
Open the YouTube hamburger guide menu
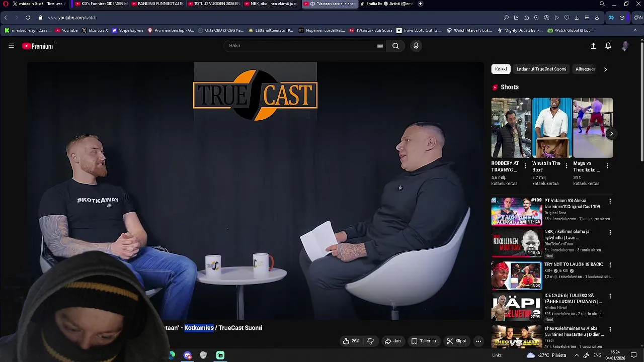tap(11, 46)
